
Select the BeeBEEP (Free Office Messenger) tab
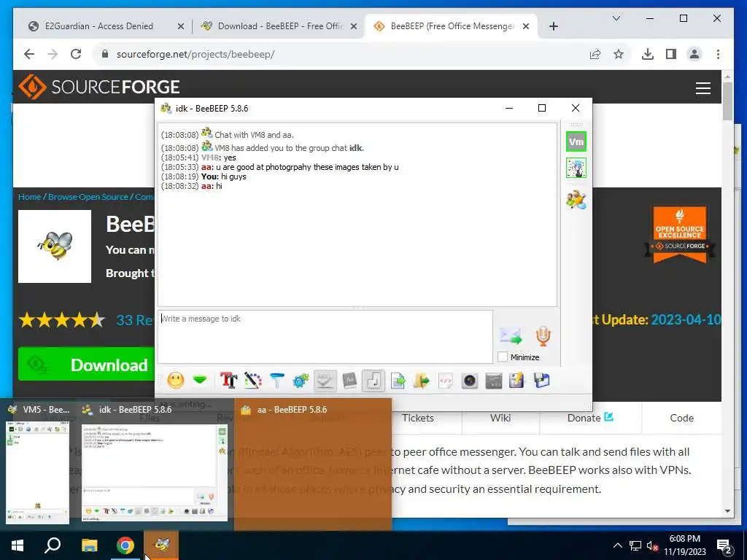pos(452,26)
